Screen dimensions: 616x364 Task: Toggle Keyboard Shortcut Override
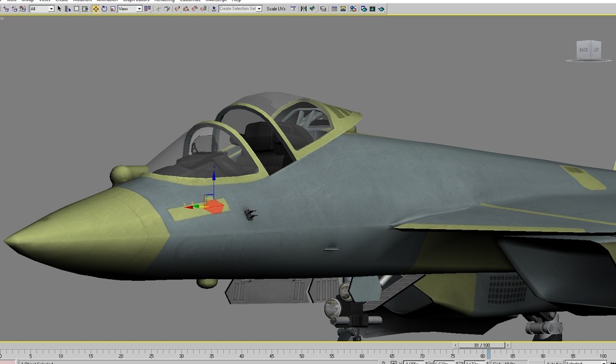tap(167, 9)
